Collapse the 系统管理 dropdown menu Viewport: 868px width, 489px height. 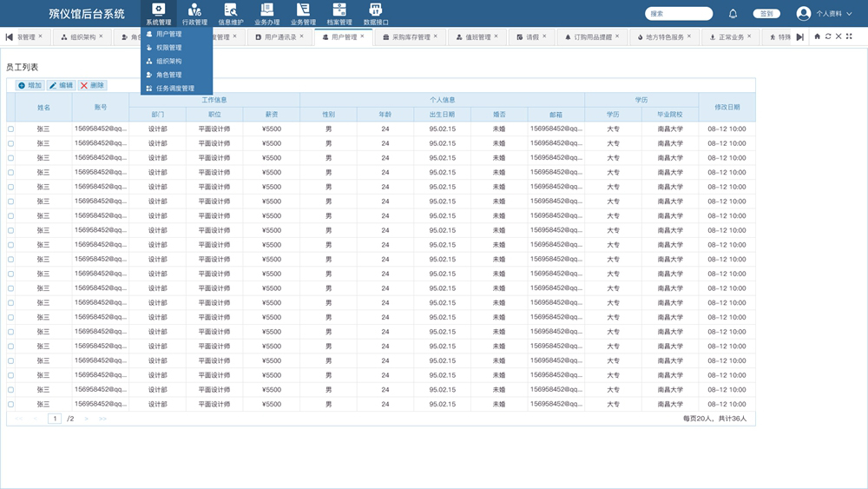click(158, 14)
